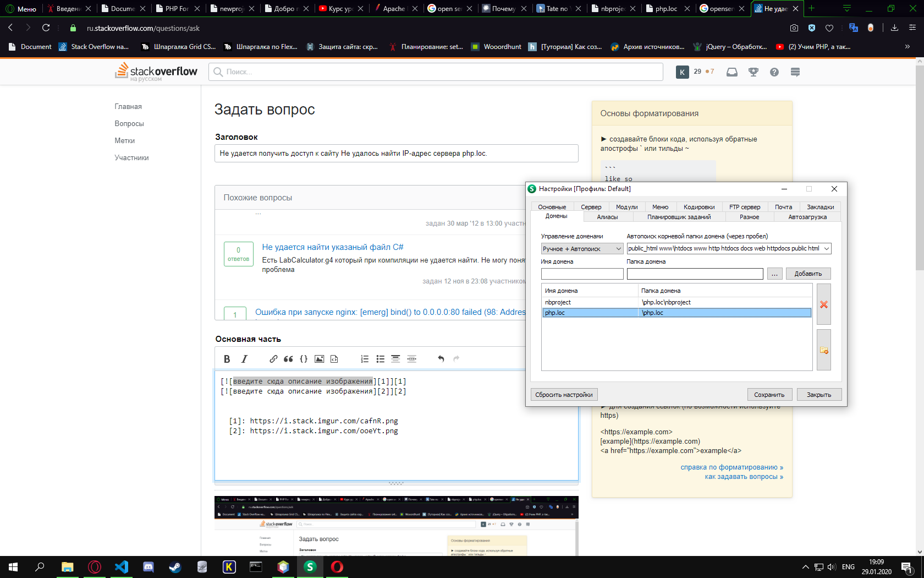Show hidden system tray icons
Image resolution: width=924 pixels, height=578 pixels.
tap(805, 567)
